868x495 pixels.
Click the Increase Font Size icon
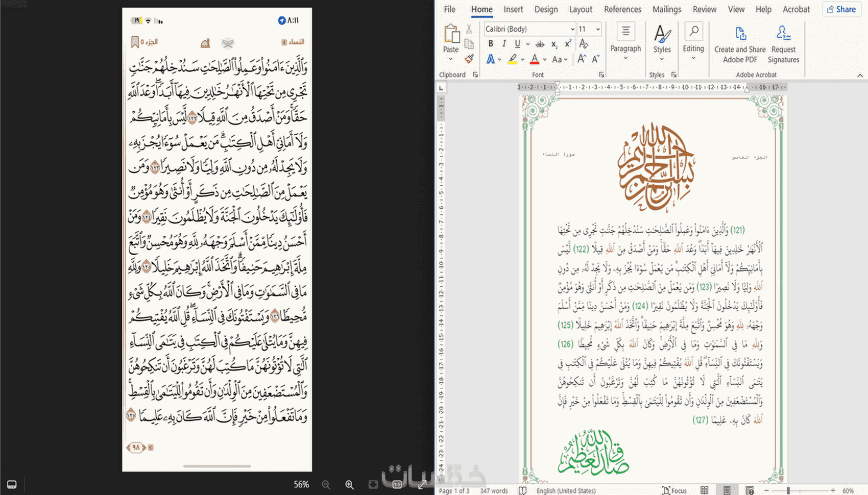pyautogui.click(x=582, y=59)
